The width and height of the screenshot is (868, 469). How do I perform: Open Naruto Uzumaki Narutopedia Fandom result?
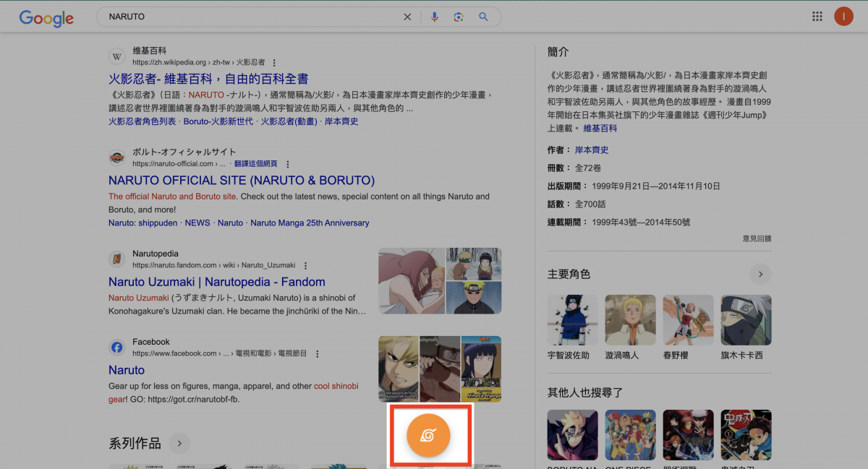(x=217, y=282)
